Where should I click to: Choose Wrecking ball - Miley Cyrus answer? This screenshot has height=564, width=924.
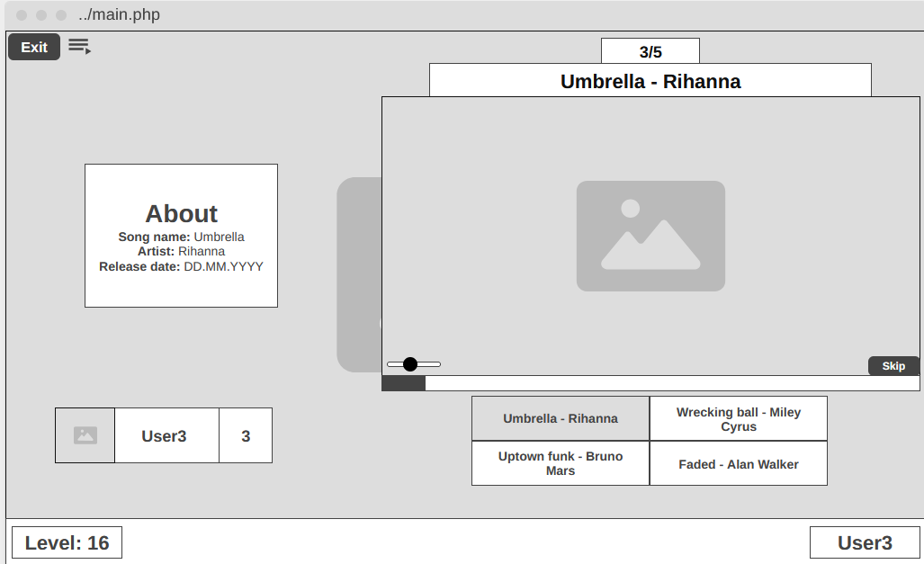coord(738,418)
